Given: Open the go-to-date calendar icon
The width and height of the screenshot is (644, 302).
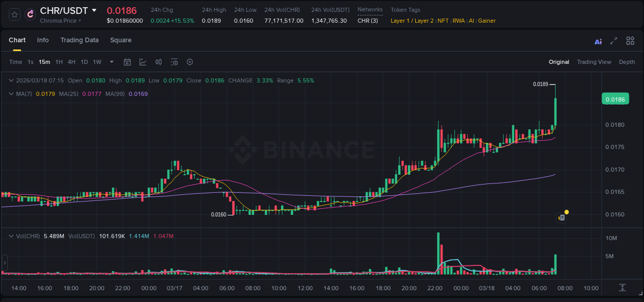Looking at the screenshot, I should pyautogui.click(x=127, y=61).
